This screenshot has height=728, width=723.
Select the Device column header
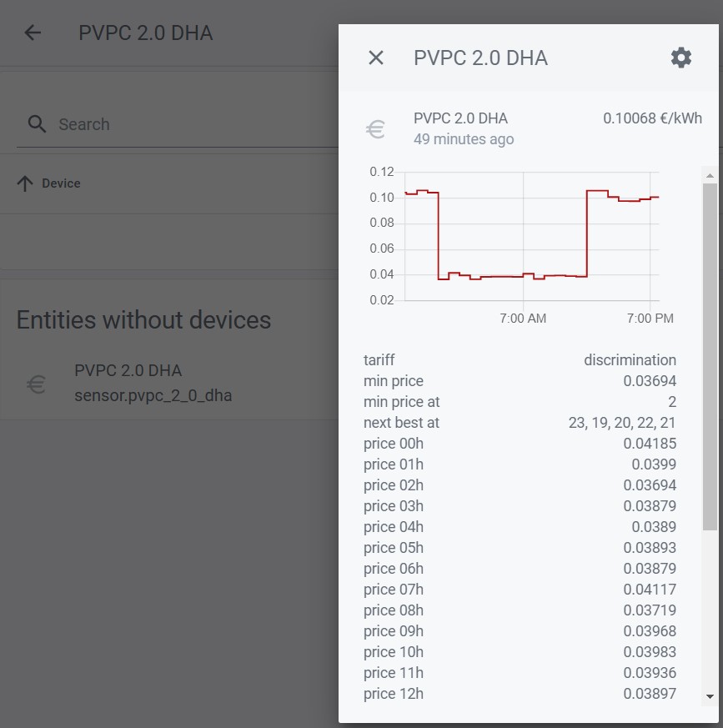tap(61, 183)
